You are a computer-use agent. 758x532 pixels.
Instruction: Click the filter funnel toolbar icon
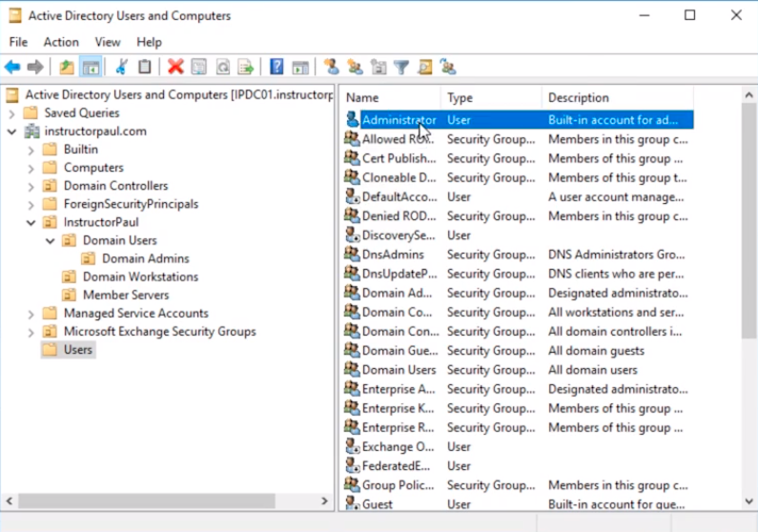click(401, 67)
